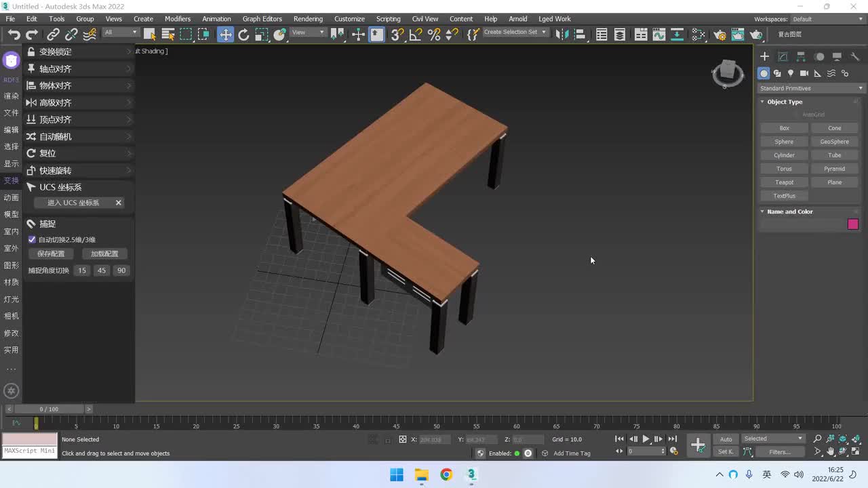Toggle the Angle Snap icon

tap(416, 35)
